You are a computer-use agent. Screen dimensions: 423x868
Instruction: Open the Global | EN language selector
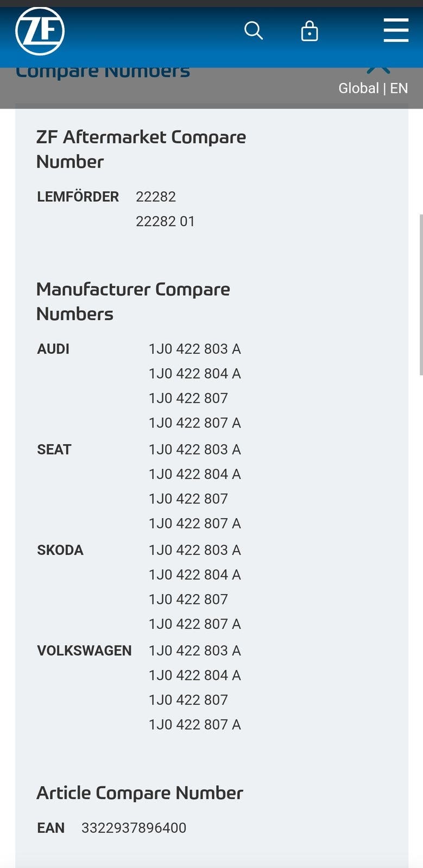tap(373, 88)
